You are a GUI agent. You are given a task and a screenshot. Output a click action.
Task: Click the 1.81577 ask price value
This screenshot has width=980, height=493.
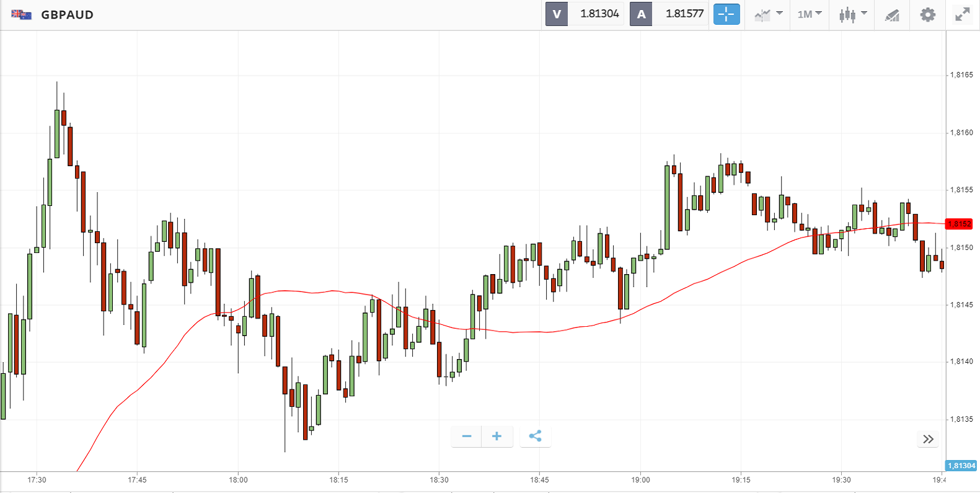tap(684, 14)
